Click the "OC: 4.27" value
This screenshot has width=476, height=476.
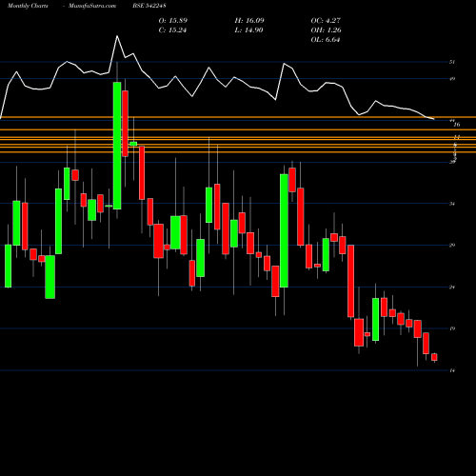click(326, 21)
